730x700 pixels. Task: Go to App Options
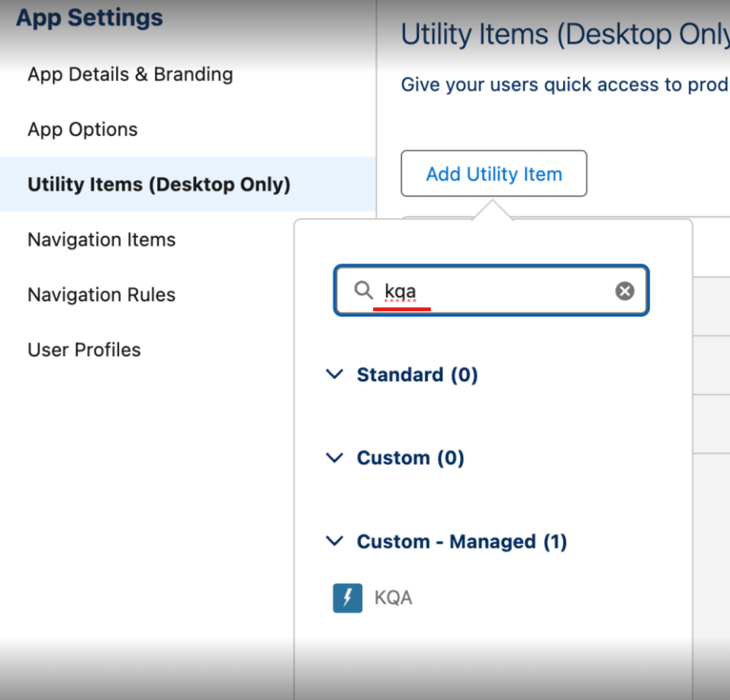(82, 130)
